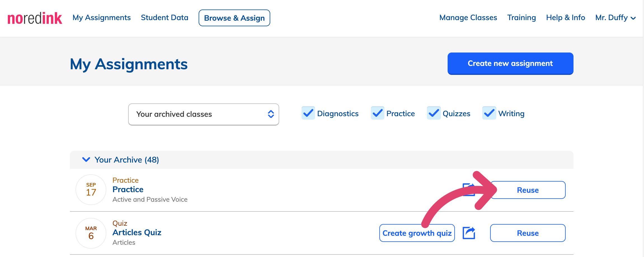The height and width of the screenshot is (257, 644).
Task: Open Student Data in the navigation
Action: coord(164,18)
